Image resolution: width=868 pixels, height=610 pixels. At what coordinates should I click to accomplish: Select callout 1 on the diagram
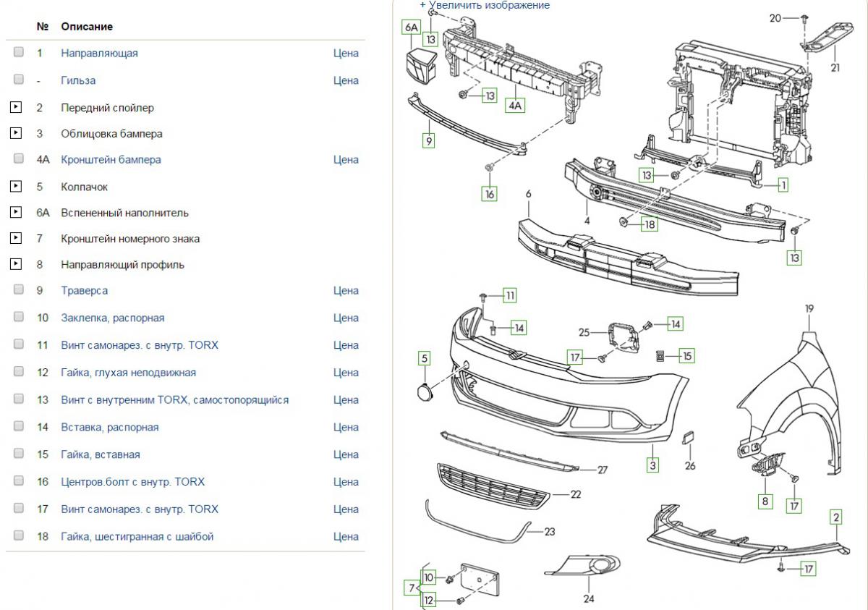(x=783, y=185)
